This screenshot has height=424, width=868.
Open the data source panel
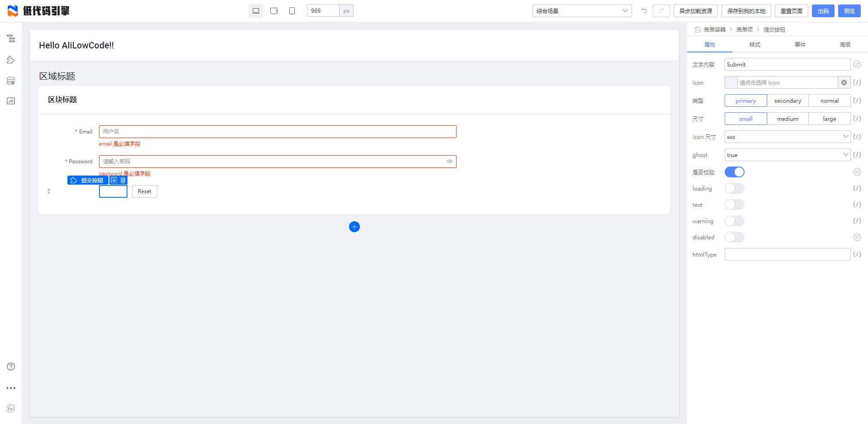[x=11, y=81]
